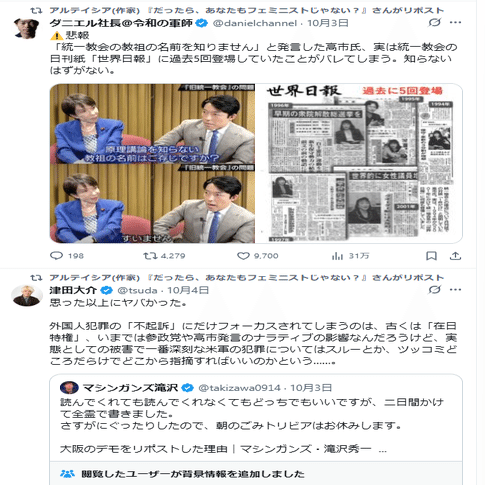Open the 世界日報 newspaper collage image
Viewport: 485px width, 485px height.
pyautogui.click(x=359, y=163)
